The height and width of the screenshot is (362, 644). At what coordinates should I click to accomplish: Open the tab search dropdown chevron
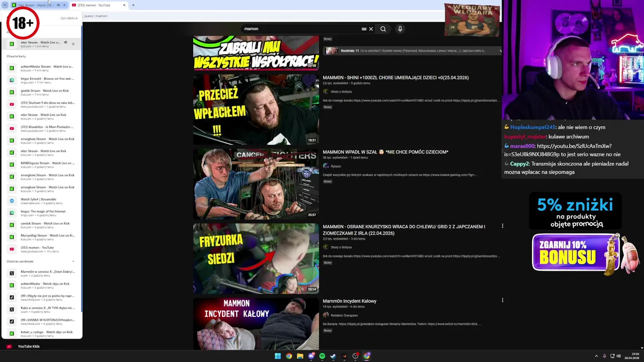(5, 5)
